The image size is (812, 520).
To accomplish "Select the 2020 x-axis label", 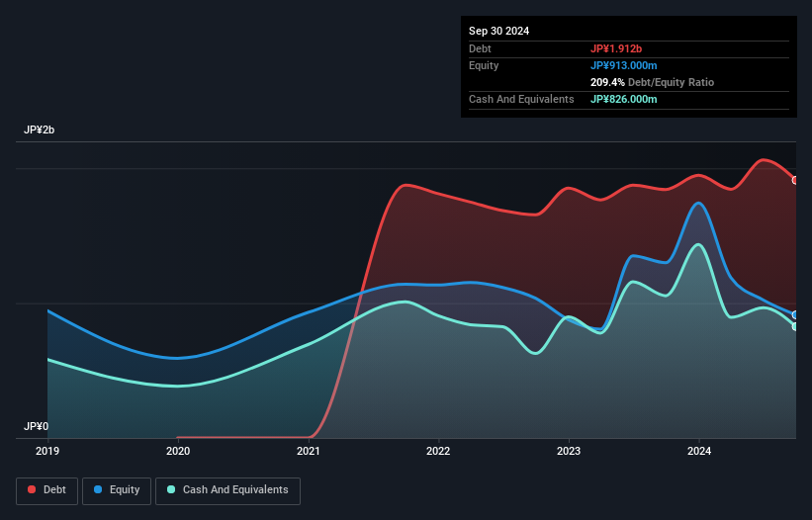I will (178, 451).
